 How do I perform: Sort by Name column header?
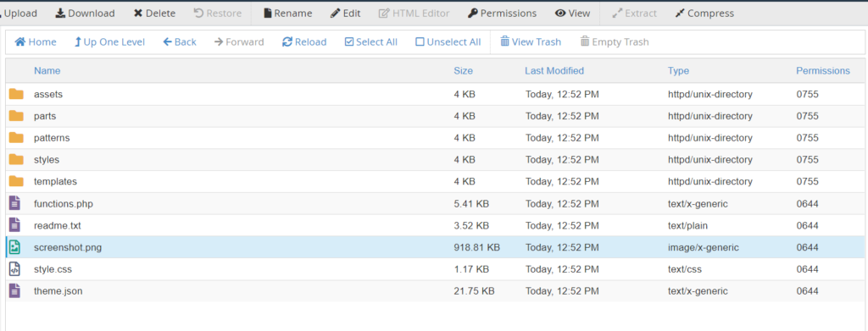coord(47,71)
